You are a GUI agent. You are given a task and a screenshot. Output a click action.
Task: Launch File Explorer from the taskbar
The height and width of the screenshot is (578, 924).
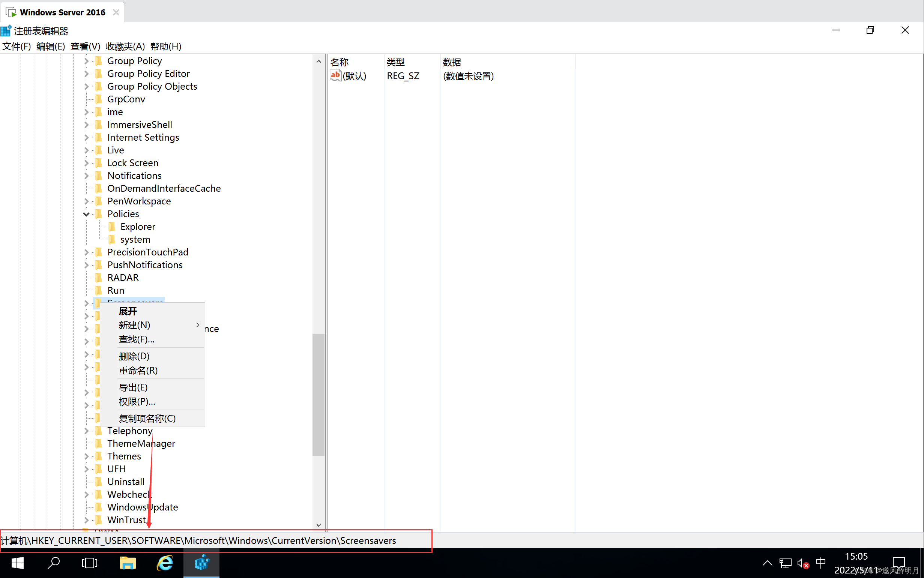[128, 563]
